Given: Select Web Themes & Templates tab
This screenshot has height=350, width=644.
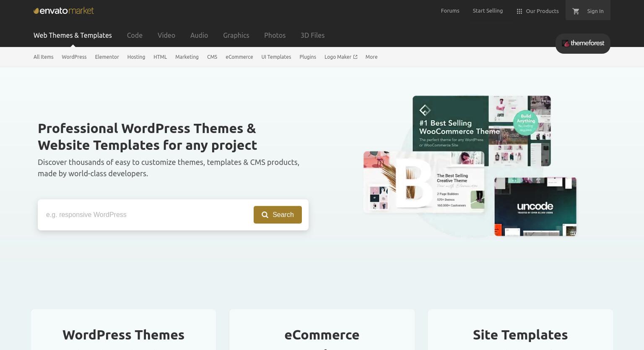Looking at the screenshot, I should [x=73, y=35].
